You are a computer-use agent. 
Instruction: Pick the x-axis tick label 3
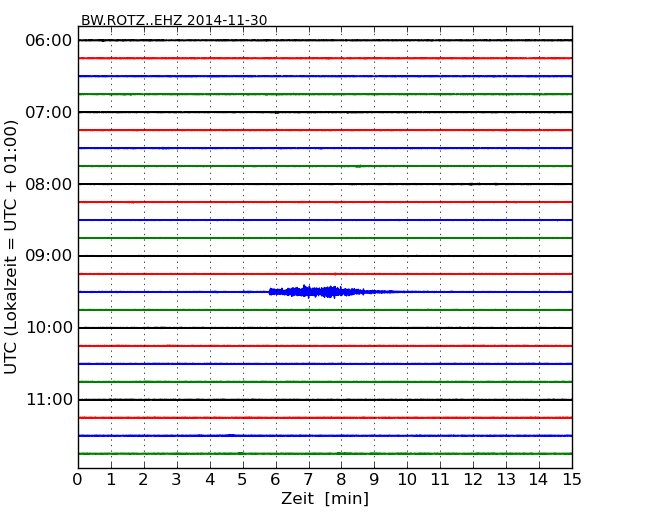177,480
